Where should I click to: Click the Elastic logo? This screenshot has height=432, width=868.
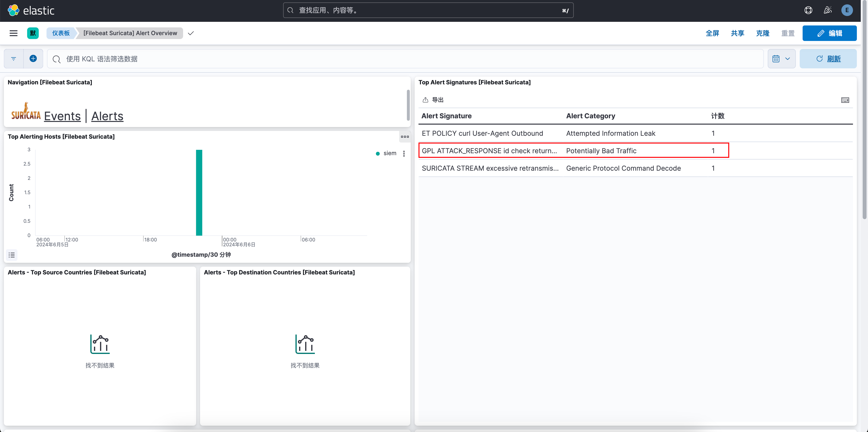point(31,10)
